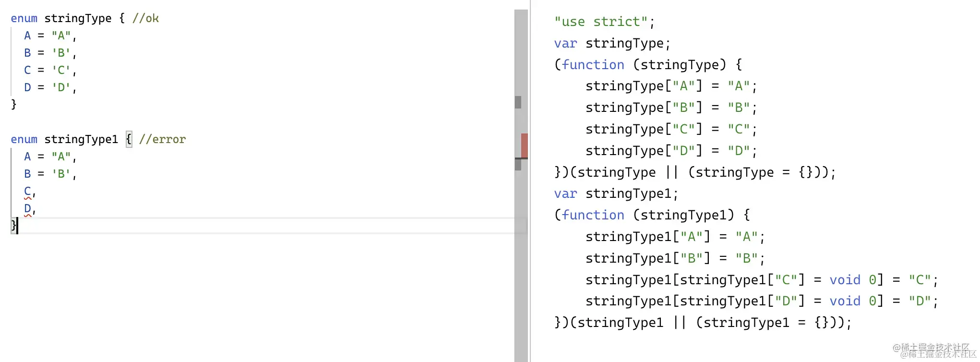Click the 'stringType["D"] = "D";' output line
Viewport: 980px width, 362px height.
point(671,151)
